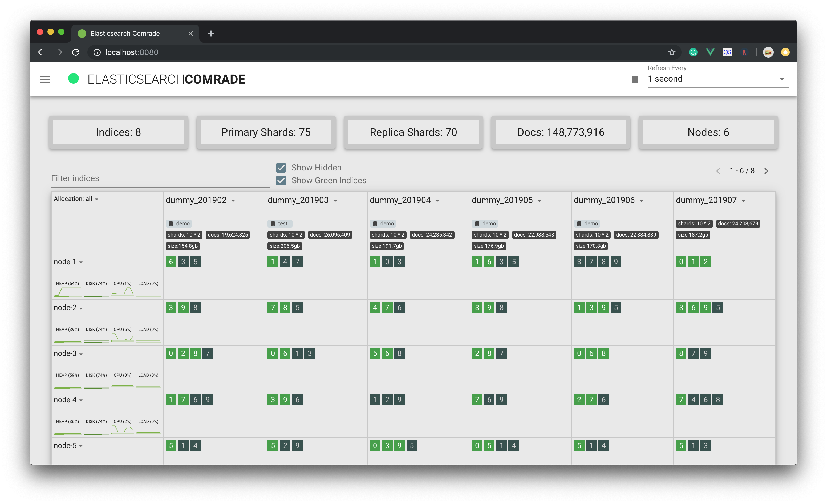
Task: Click the browser back arrow
Action: tap(42, 52)
